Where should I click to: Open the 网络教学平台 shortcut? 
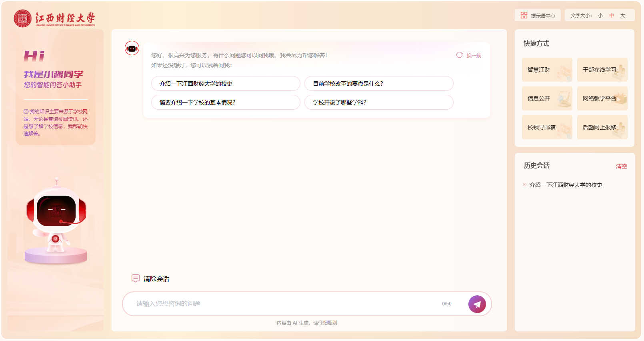click(x=602, y=98)
